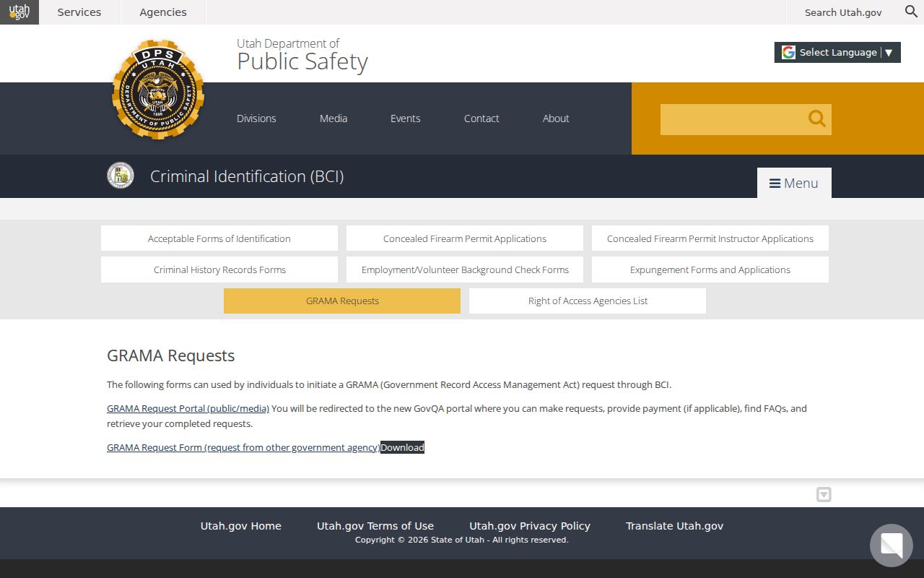Open the Contact navigation item
This screenshot has width=924, height=578.
tap(481, 118)
